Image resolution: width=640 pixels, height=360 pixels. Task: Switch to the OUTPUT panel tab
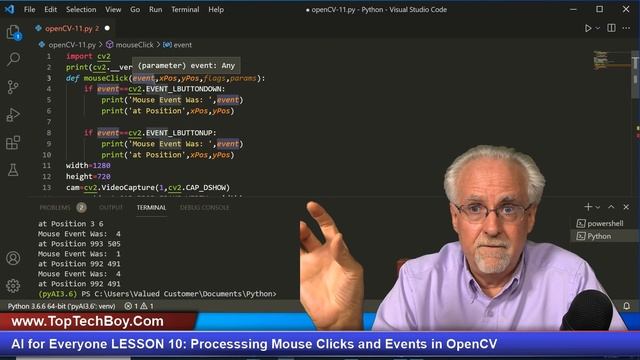(x=111, y=207)
